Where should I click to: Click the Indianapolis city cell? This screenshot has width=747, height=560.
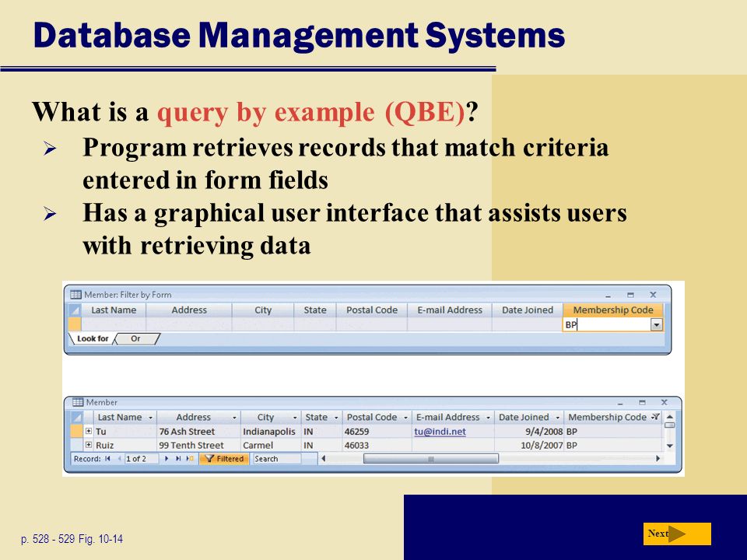point(271,432)
